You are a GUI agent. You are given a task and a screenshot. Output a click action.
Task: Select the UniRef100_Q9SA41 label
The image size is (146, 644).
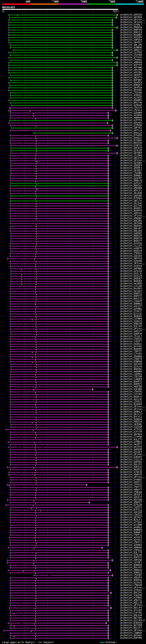coord(131,123)
